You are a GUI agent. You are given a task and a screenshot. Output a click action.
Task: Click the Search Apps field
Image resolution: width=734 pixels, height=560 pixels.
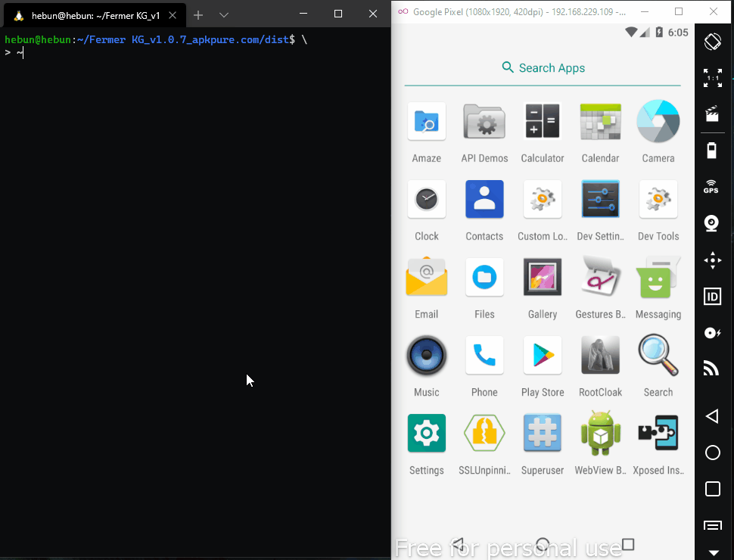coord(543,68)
